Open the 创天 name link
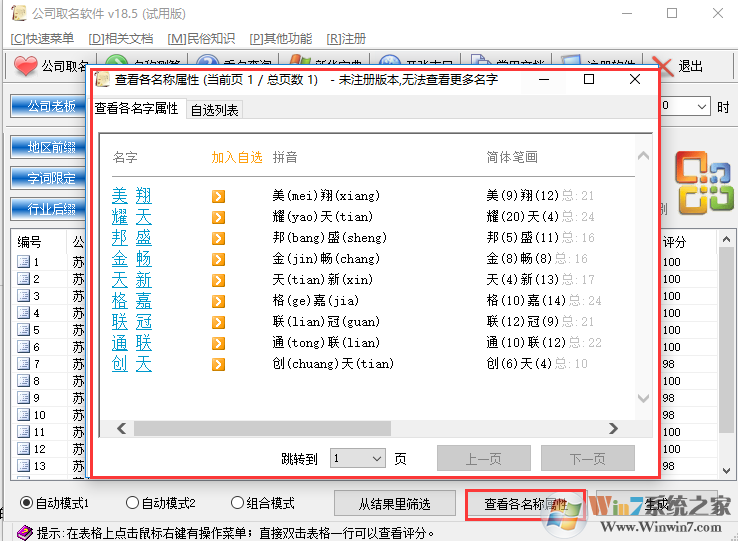738x541 pixels. pyautogui.click(x=132, y=363)
